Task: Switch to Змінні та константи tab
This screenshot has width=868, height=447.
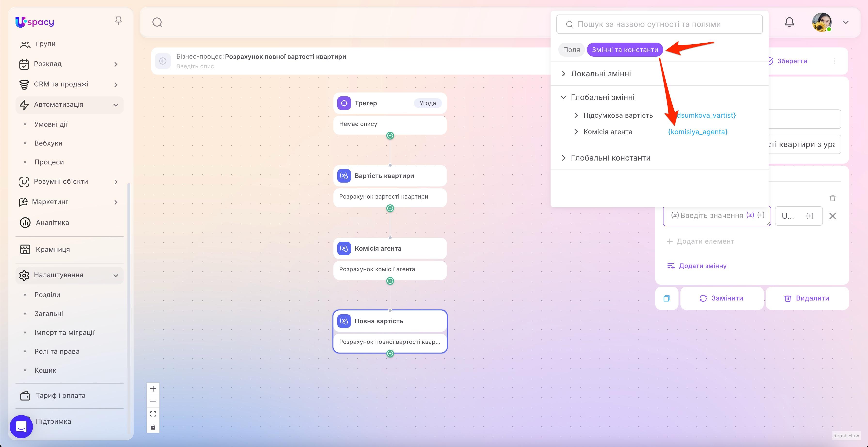Action: (x=625, y=50)
